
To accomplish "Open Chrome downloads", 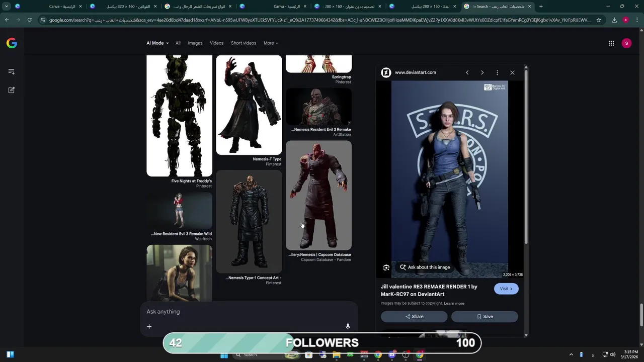I will point(614,20).
